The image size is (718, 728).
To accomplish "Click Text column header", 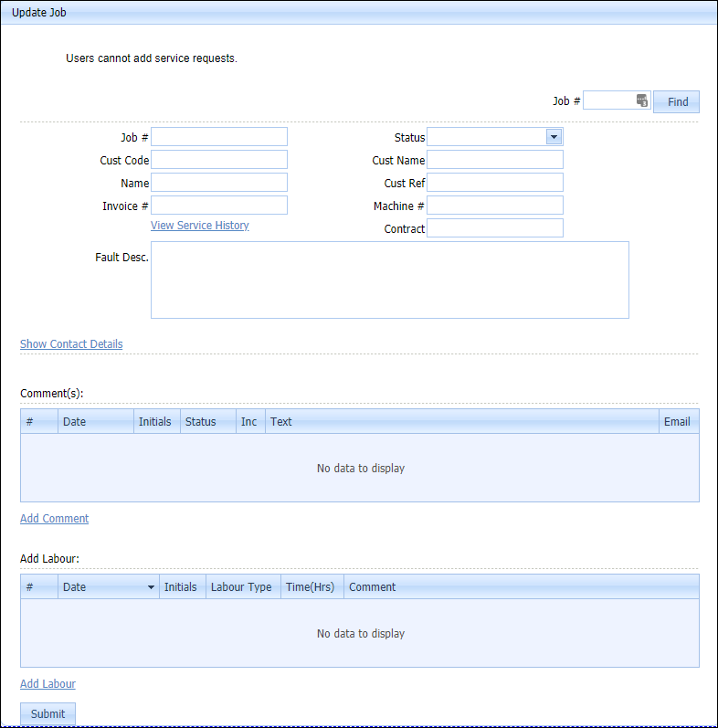I will tap(462, 422).
